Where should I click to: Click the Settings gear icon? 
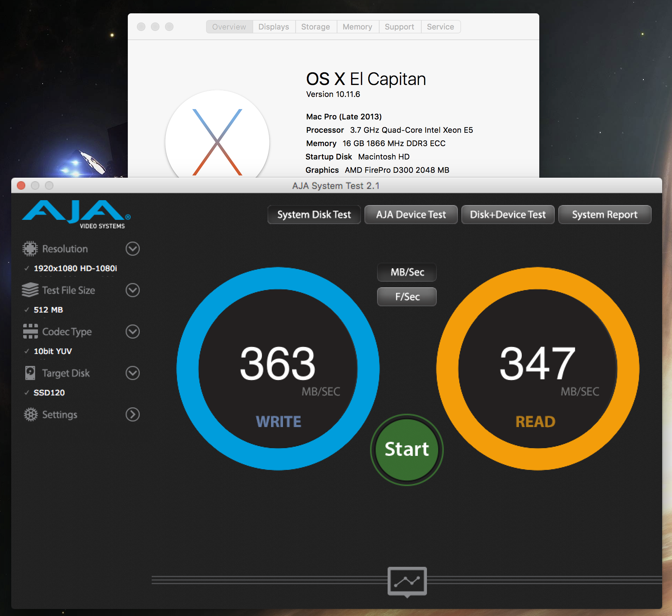point(31,414)
